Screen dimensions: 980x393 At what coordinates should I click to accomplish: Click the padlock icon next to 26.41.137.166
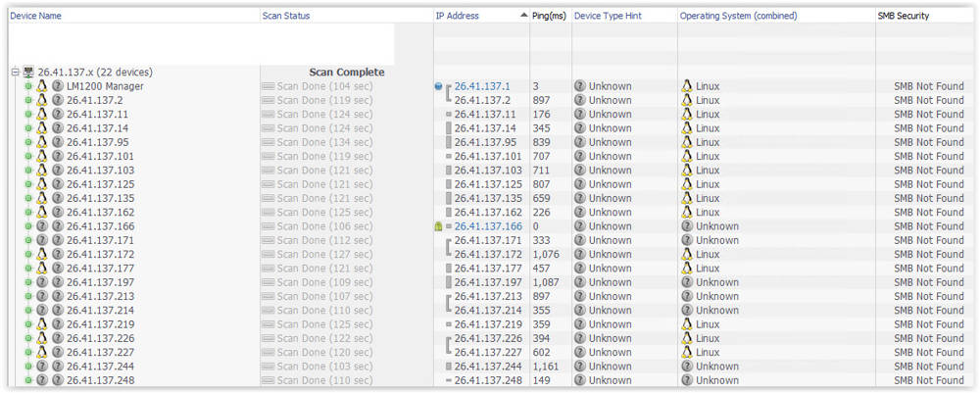[x=438, y=226]
